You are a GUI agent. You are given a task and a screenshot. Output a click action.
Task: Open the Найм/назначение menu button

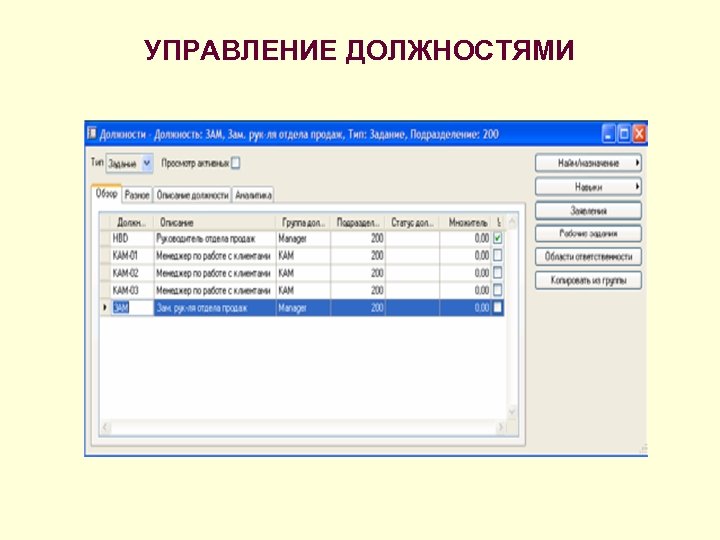tap(588, 163)
